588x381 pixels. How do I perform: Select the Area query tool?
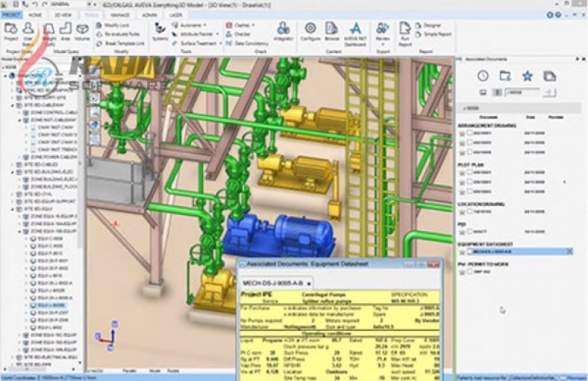(65, 32)
